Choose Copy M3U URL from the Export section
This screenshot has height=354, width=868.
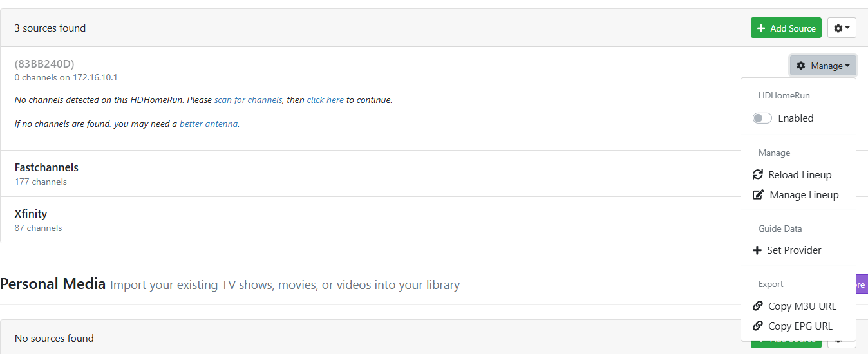(798, 306)
